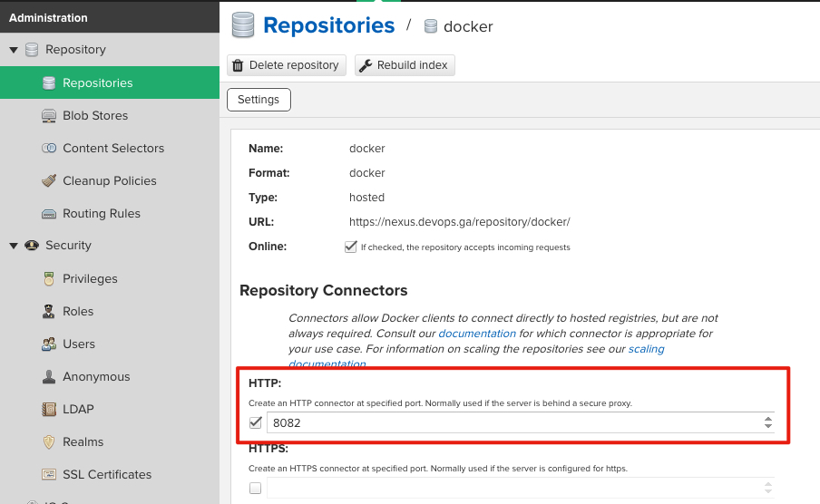Viewport: 820px width, 504px height.
Task: Click the LDAP address book icon
Action: coord(49,409)
